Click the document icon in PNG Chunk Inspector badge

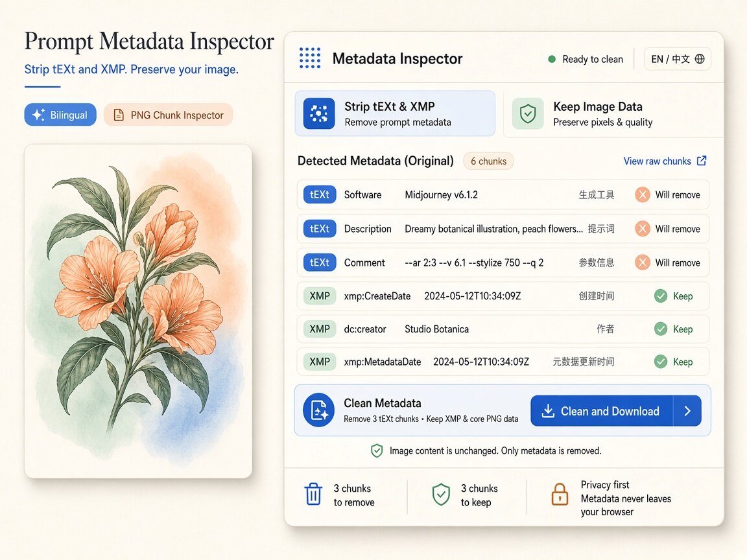[x=119, y=115]
